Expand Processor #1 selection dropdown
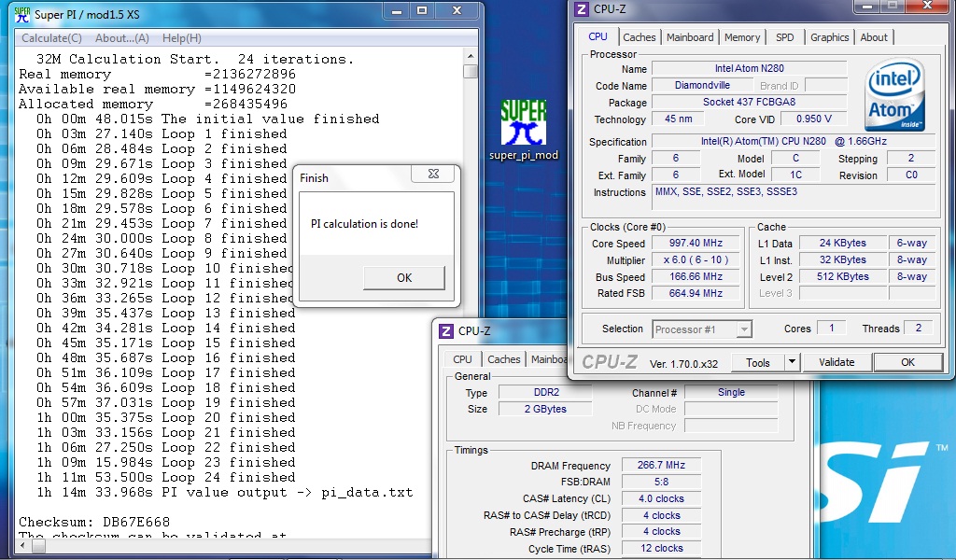 click(744, 329)
